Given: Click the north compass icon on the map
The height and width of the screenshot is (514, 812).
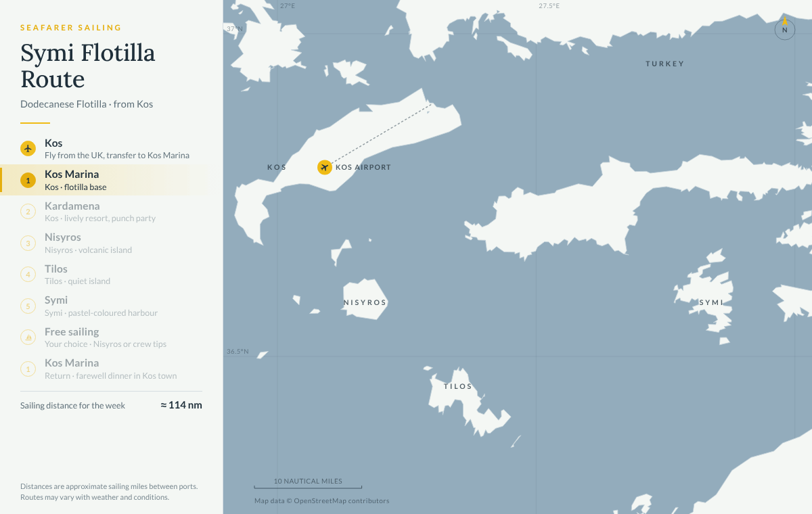Looking at the screenshot, I should click(x=785, y=29).
